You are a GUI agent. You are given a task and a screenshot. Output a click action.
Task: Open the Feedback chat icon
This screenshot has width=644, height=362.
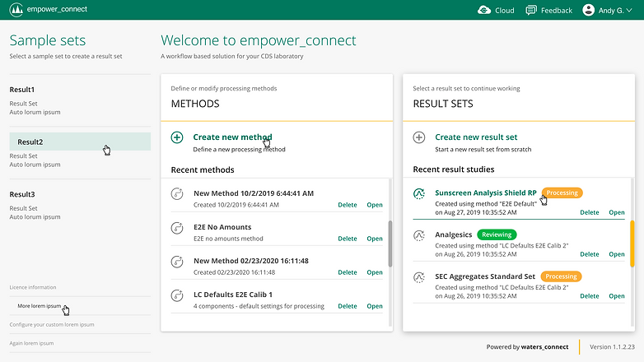point(531,10)
